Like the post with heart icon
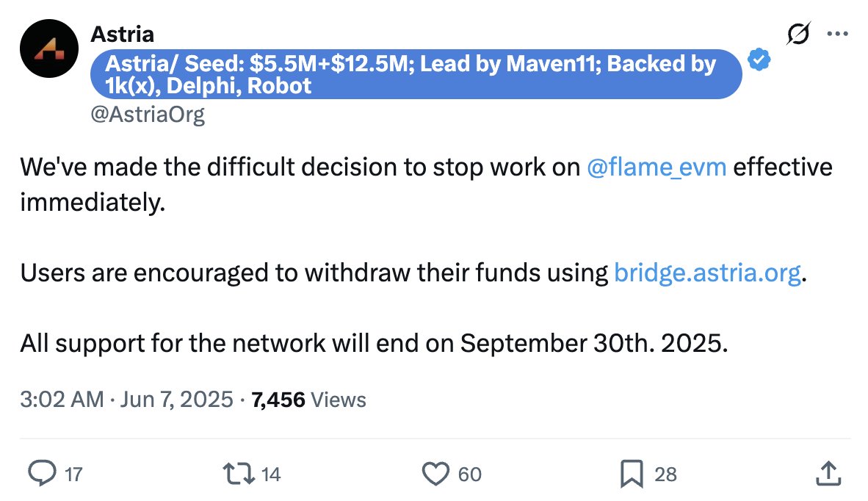This screenshot has height=501, width=868. pos(435,474)
